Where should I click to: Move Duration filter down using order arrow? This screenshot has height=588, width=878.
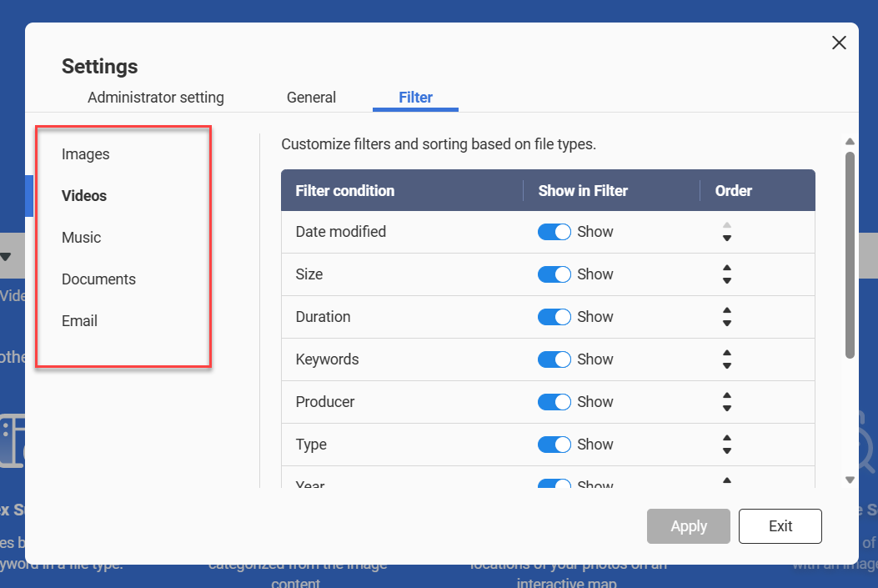coord(727,323)
